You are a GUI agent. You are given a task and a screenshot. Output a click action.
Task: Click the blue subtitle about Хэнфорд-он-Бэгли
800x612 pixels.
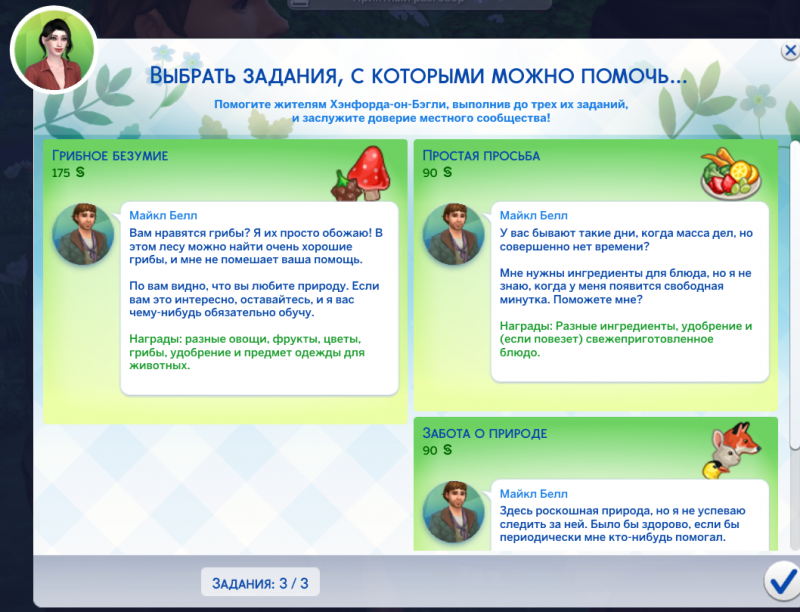421,111
